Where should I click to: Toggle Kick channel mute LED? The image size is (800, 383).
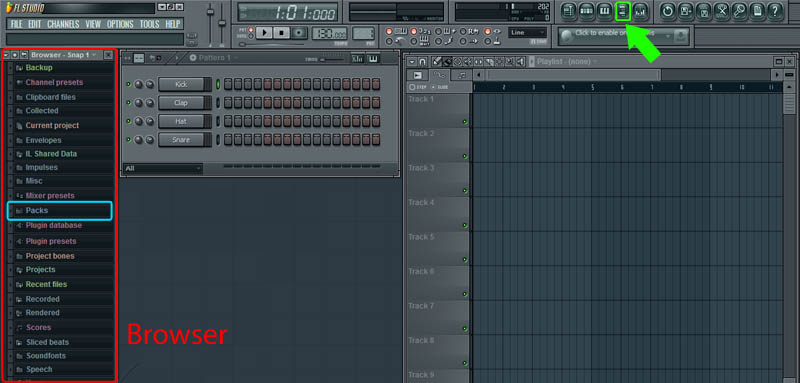[x=129, y=84]
